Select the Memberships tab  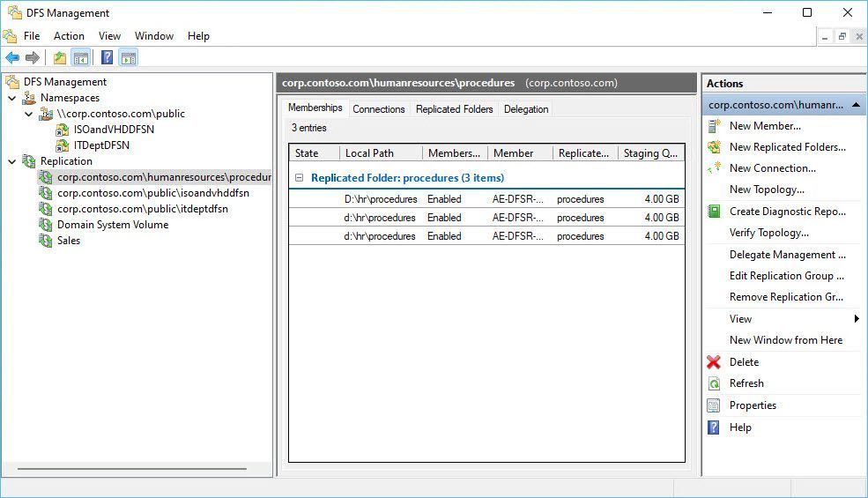pos(315,108)
